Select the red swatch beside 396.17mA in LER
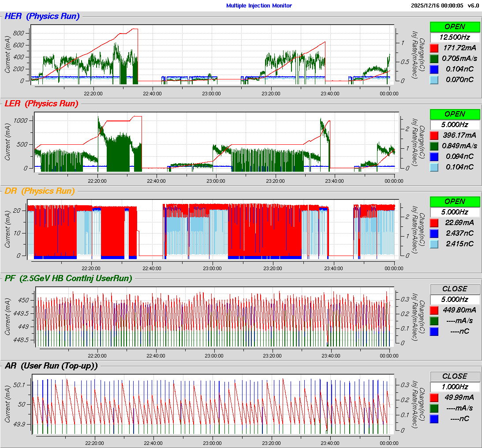This screenshot has height=448, width=482. point(434,135)
